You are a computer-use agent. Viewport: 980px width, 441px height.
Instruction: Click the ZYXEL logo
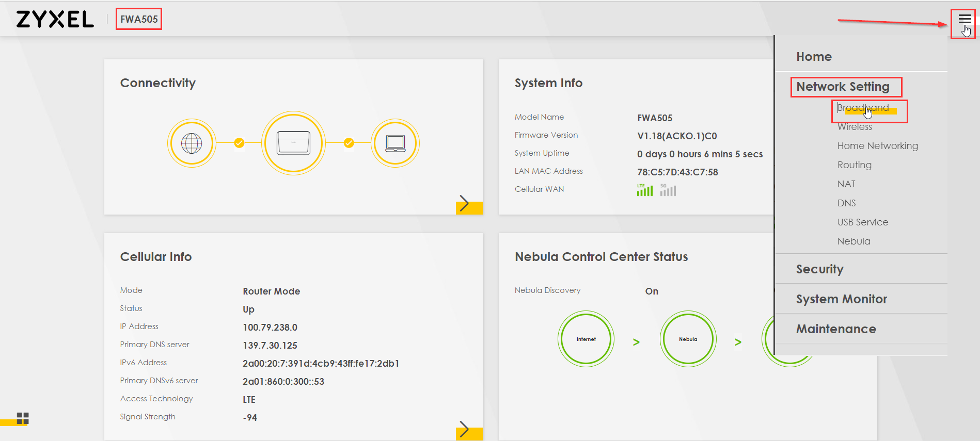(55, 20)
